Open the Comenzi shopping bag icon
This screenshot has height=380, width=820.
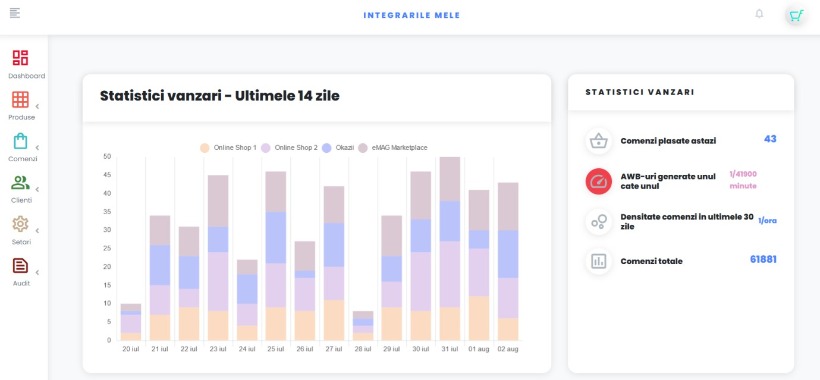coord(20,141)
